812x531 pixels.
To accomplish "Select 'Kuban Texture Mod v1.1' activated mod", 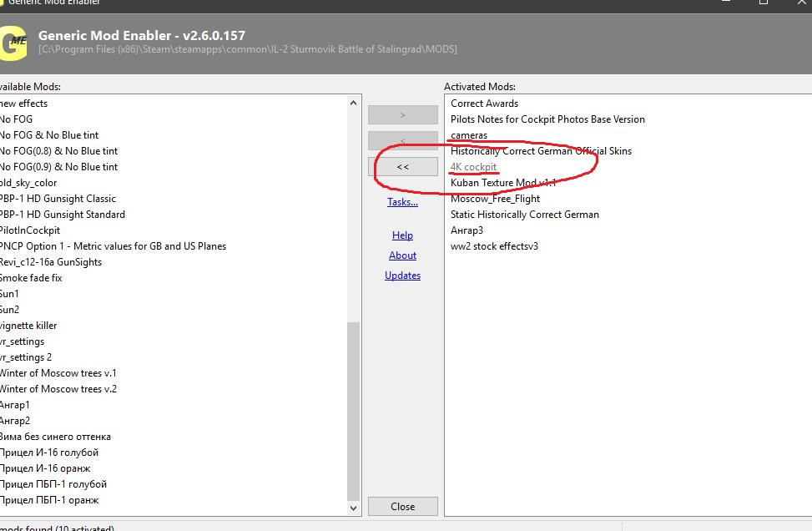I will pyautogui.click(x=503, y=183).
